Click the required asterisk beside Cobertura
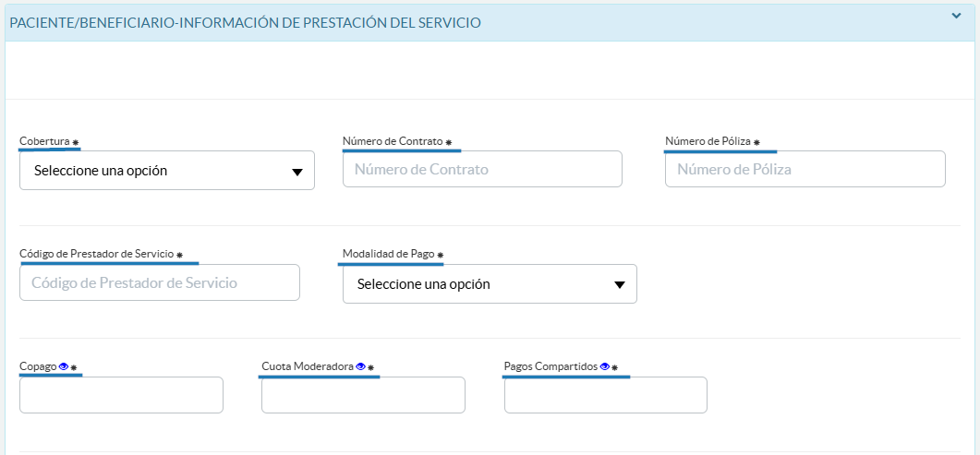The image size is (980, 455). pyautogui.click(x=76, y=143)
